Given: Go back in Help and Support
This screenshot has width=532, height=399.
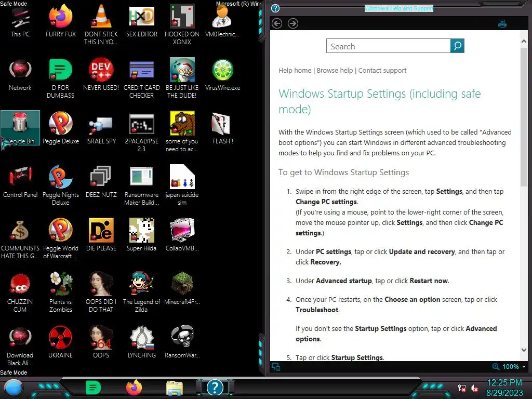Looking at the screenshot, I should [277, 23].
